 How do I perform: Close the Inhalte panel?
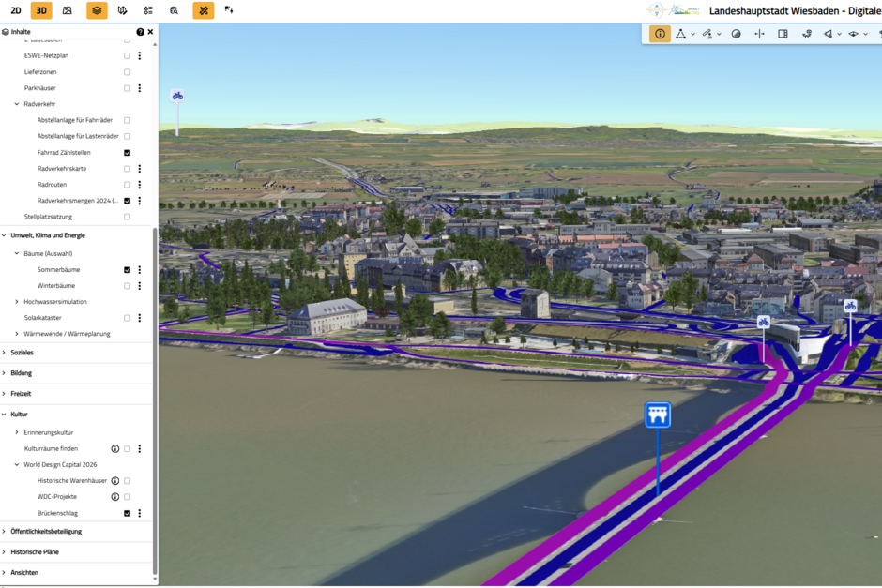[151, 32]
